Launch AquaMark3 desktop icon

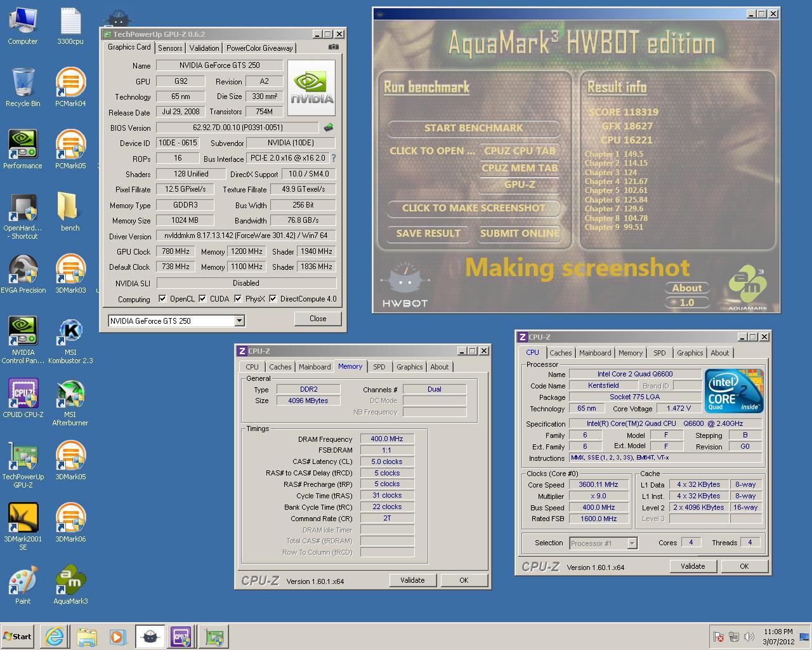coord(70,585)
